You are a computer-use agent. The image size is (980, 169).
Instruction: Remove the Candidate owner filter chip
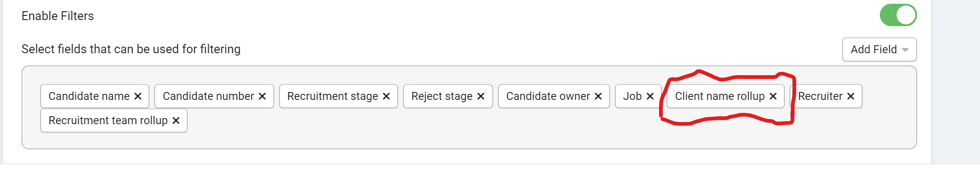[598, 96]
